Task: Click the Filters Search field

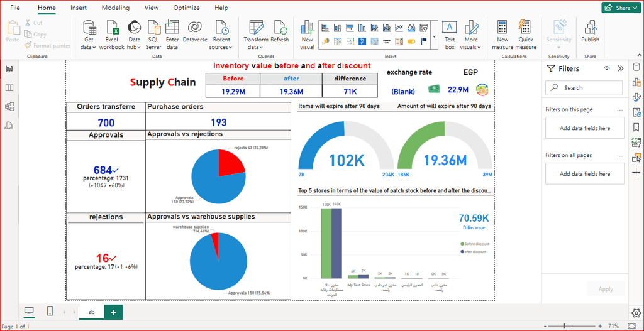Action: 584,88
